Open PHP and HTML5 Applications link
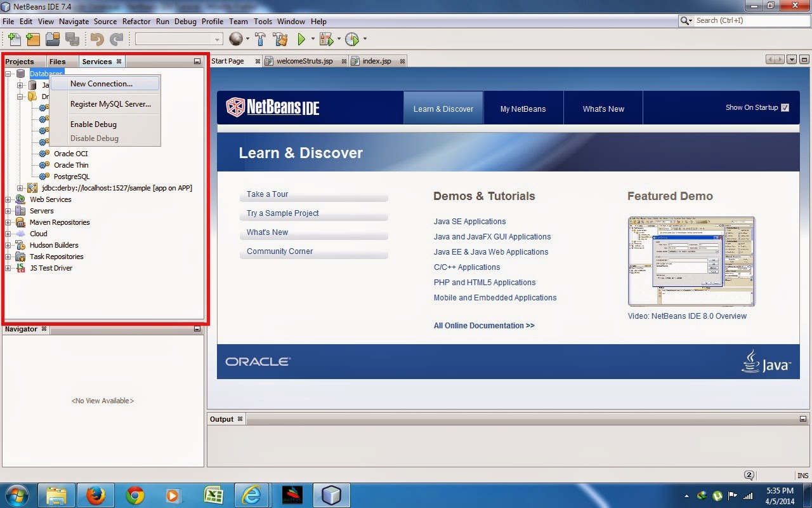Screen dimensions: 812x508 tap(485, 283)
